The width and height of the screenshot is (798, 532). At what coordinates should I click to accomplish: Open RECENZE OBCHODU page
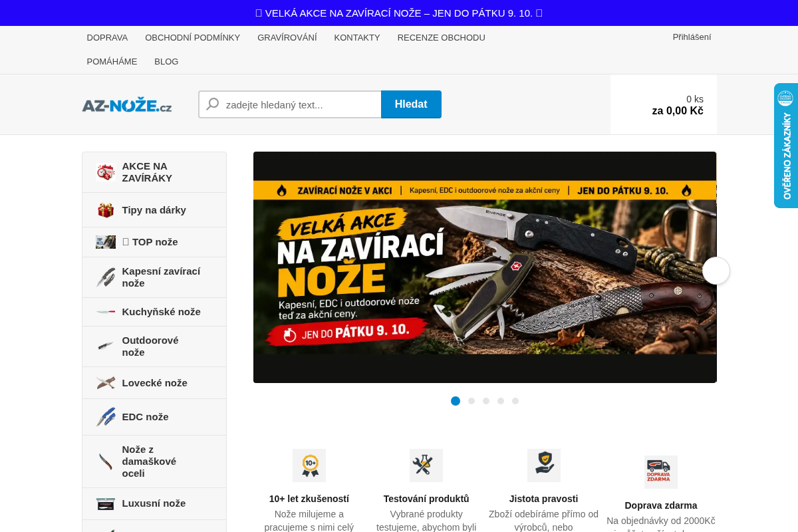[442, 38]
